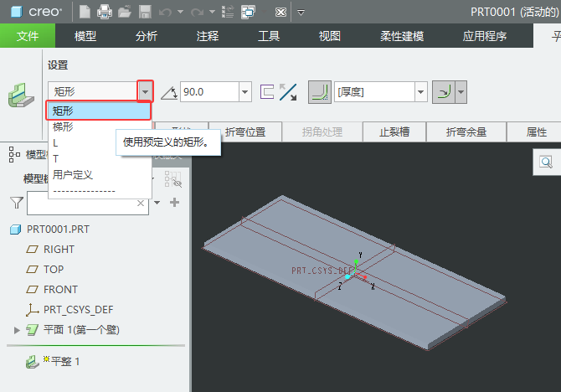Switch to the 模型 ribbon tab
The height and width of the screenshot is (392, 561).
pyautogui.click(x=85, y=36)
